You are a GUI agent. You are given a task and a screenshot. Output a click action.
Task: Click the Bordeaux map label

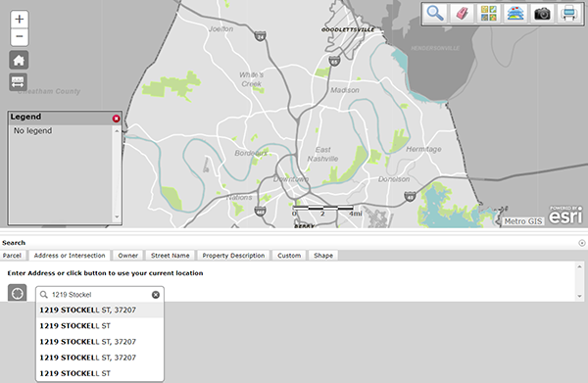(x=251, y=153)
